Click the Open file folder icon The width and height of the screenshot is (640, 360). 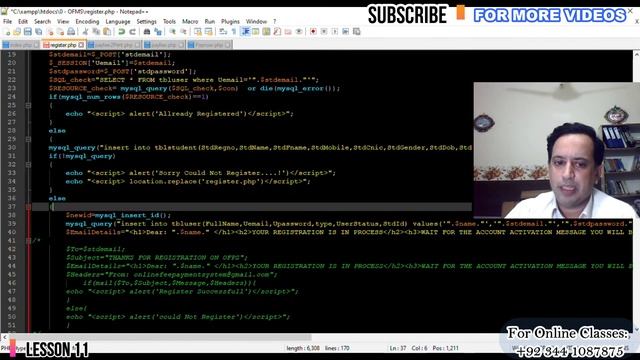click(17, 31)
